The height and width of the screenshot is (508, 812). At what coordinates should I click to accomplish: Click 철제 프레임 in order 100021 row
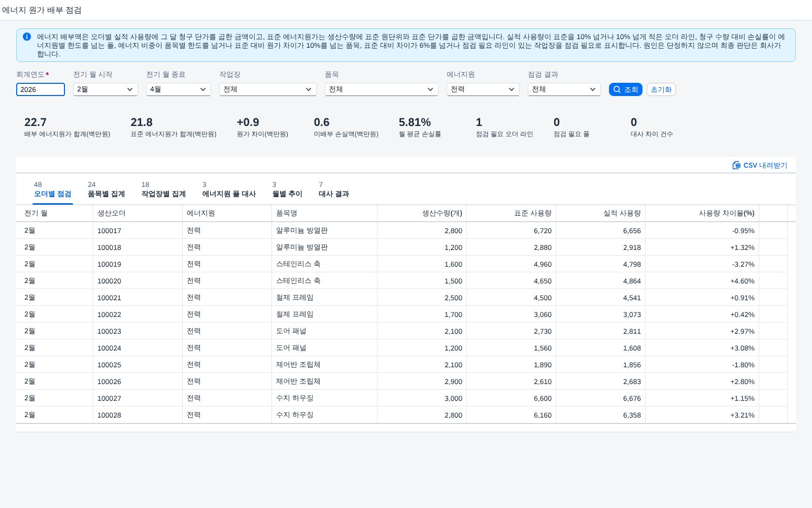pos(295,298)
